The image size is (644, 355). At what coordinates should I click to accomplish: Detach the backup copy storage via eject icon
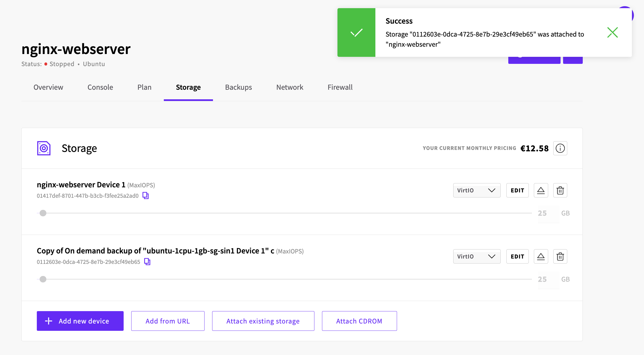click(541, 257)
